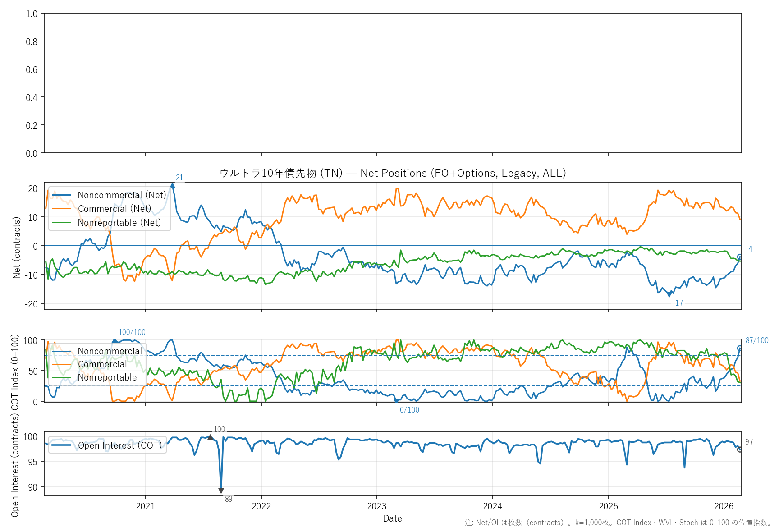The image size is (779, 532).
Task: Click the Date x-axis label
Action: [x=392, y=518]
